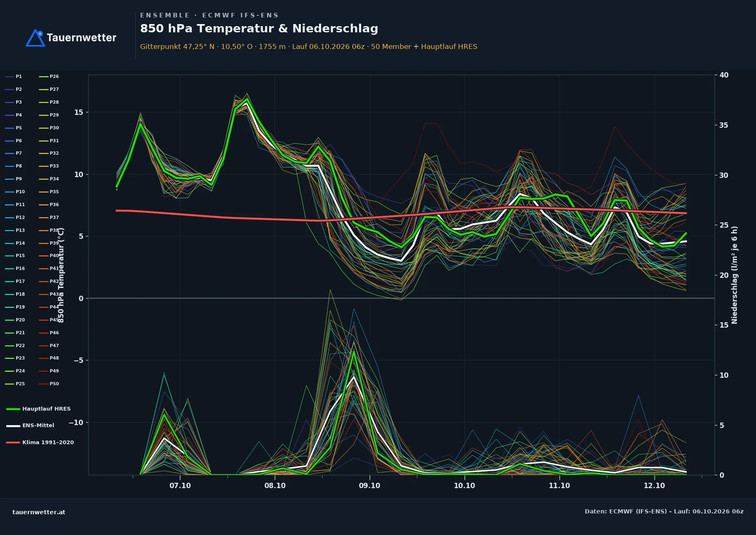The width and height of the screenshot is (756, 535).
Task: Click legend entry P50
Action: click(49, 384)
